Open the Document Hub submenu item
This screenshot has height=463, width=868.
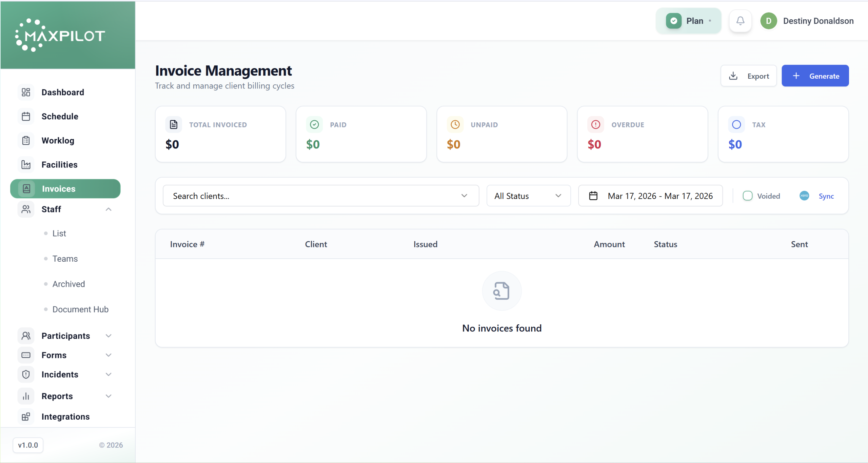[80, 309]
